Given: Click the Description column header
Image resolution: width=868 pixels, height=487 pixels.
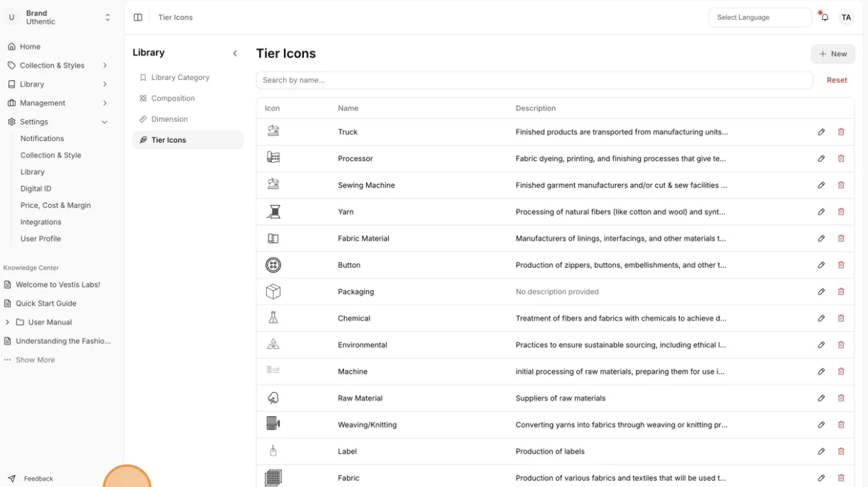Looking at the screenshot, I should pos(536,108).
